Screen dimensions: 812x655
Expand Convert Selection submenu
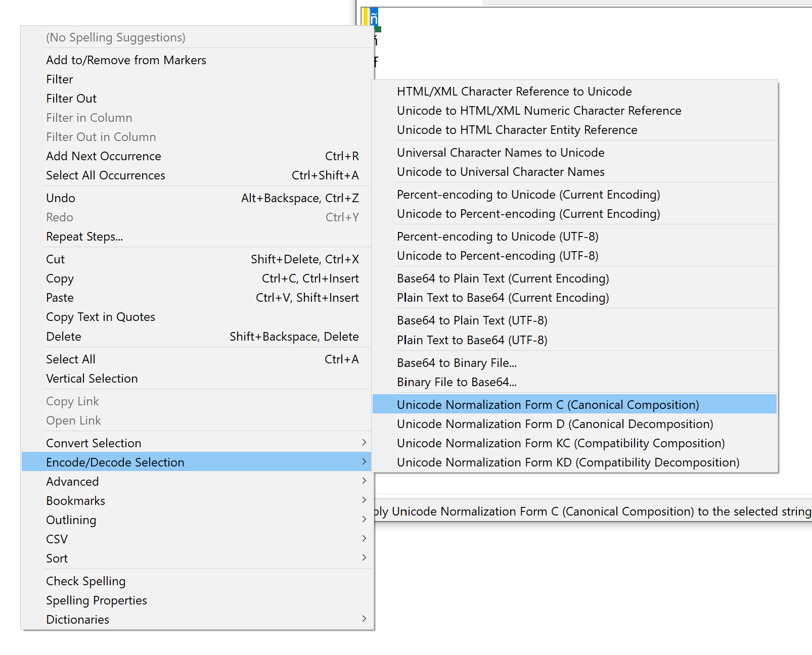point(197,443)
